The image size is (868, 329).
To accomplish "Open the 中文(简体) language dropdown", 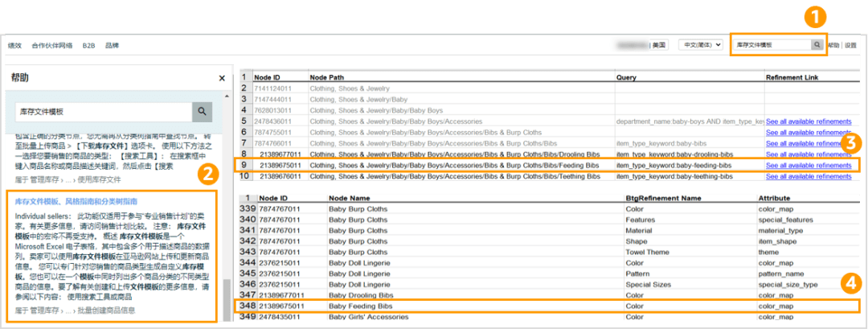I will coord(700,45).
